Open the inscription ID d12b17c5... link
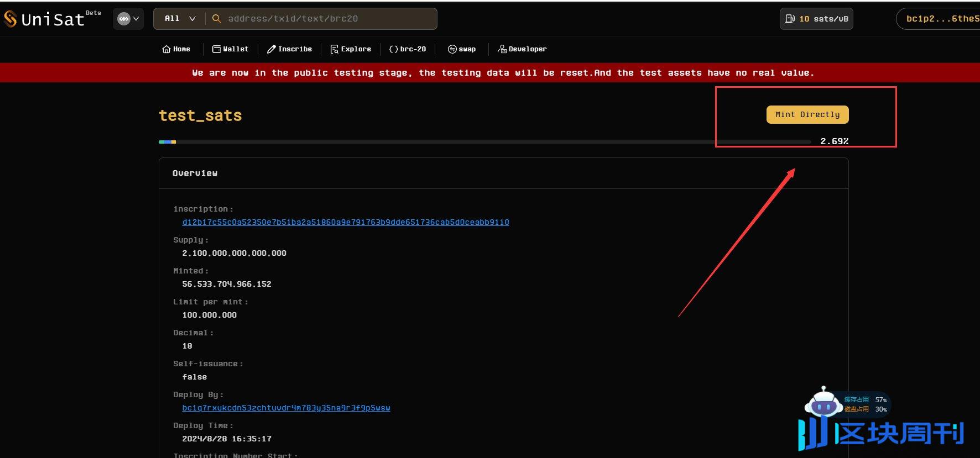 [346, 222]
